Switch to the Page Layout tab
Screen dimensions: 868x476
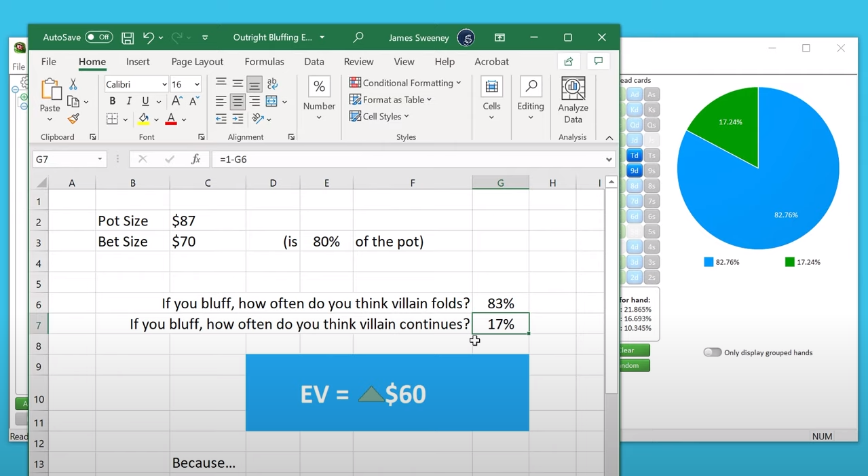(197, 62)
